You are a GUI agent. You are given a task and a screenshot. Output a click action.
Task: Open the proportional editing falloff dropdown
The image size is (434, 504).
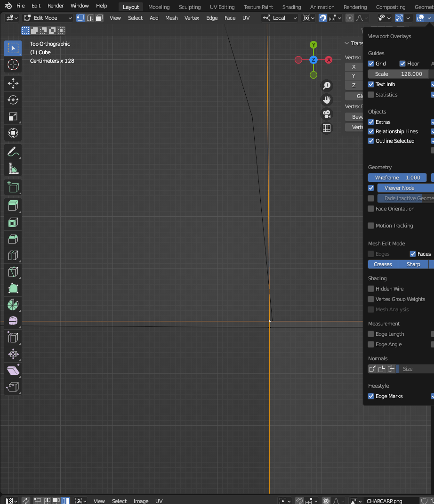click(x=361, y=18)
